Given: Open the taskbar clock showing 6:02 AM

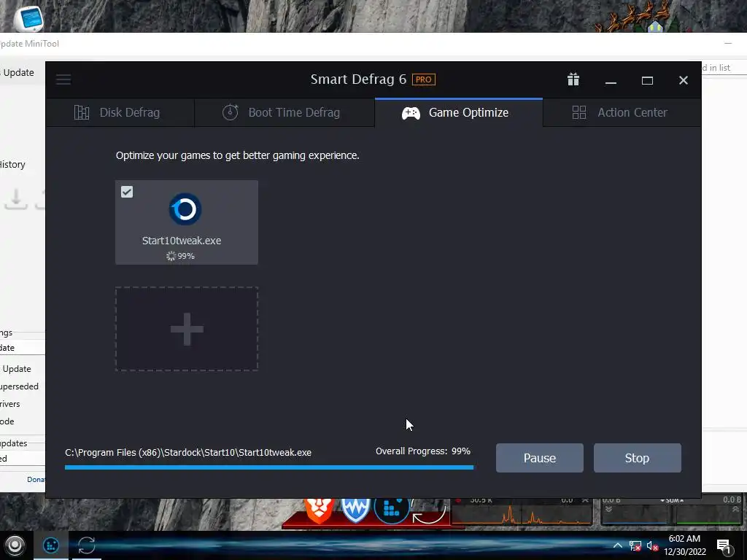Looking at the screenshot, I should pyautogui.click(x=684, y=545).
